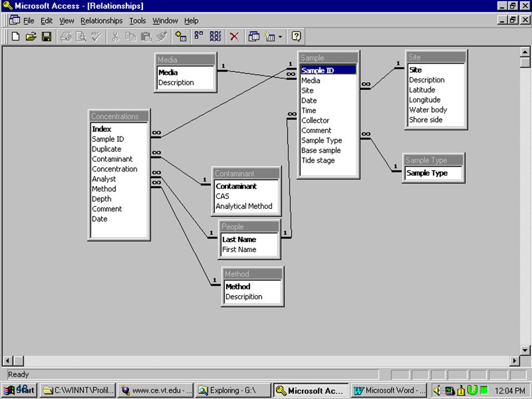Switch to Exploring - G:\ taskbar button

click(x=233, y=390)
